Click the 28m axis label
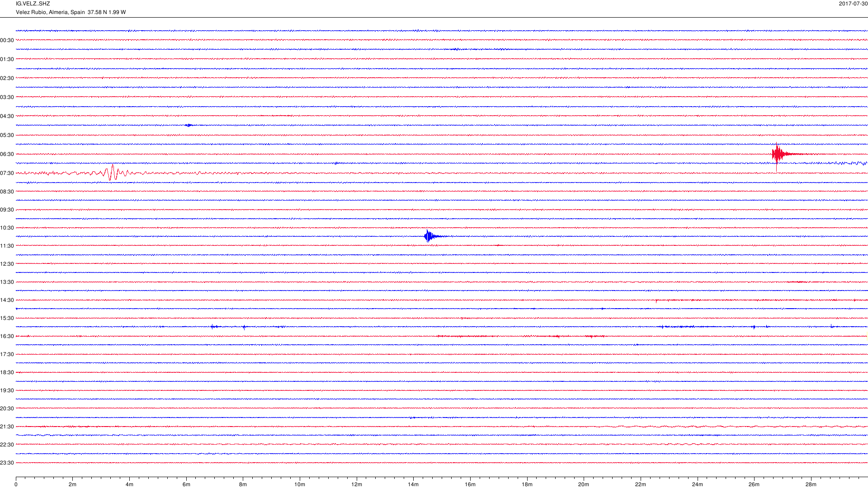Viewport: 868px width, 488px height. [x=811, y=484]
